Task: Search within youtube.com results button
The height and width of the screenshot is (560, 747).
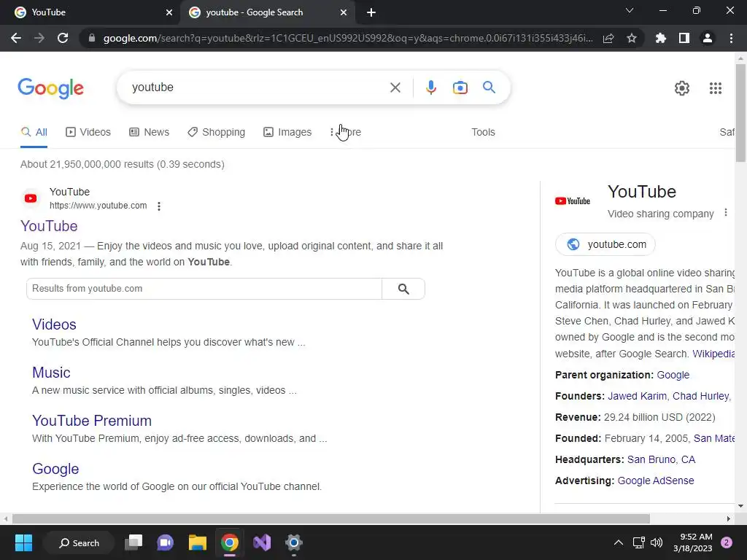Action: 403,289
